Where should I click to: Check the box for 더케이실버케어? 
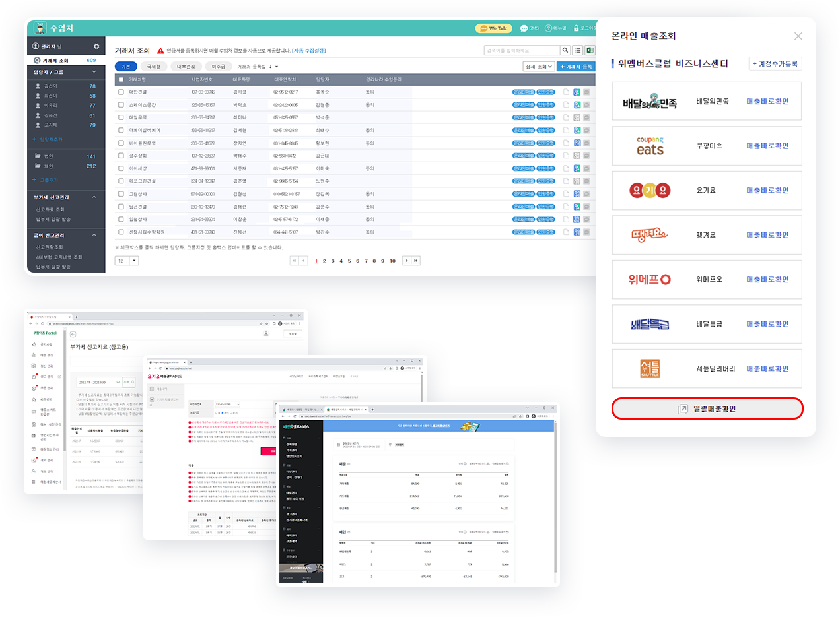(x=121, y=131)
